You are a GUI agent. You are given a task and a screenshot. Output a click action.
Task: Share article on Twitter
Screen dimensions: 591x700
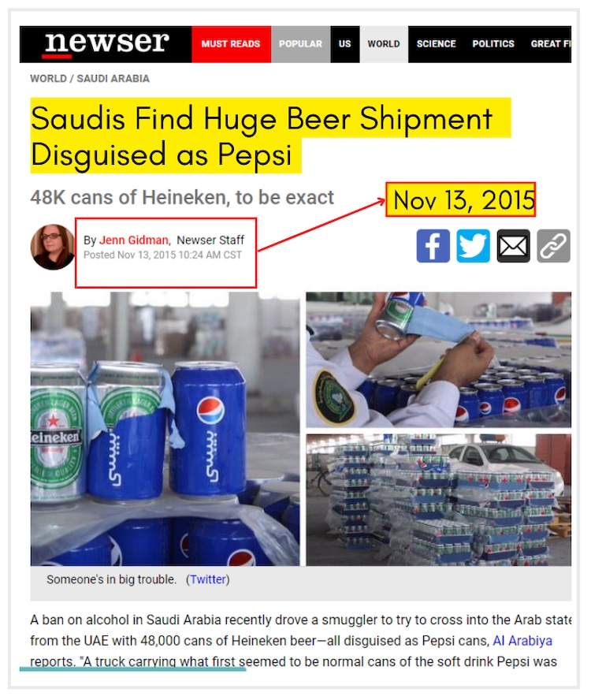tap(473, 246)
